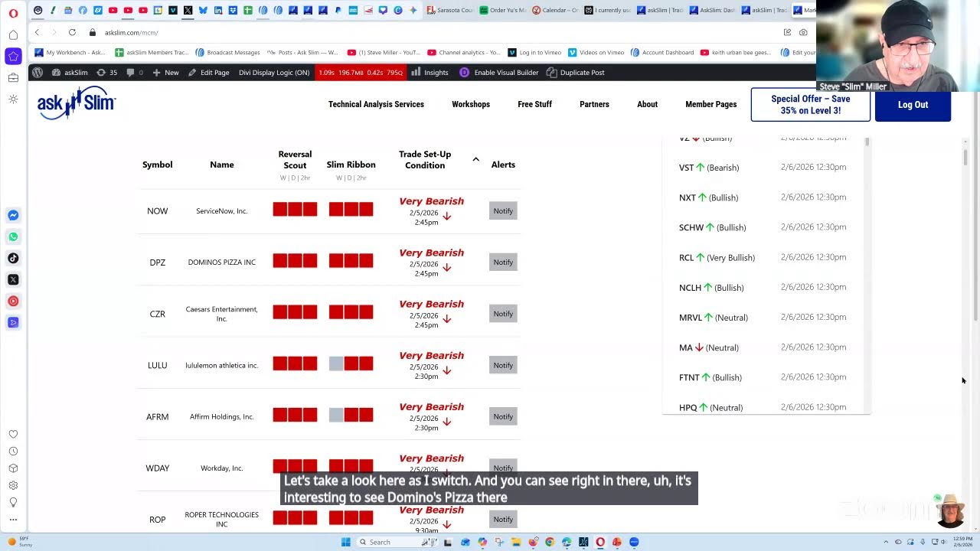Open Divi Display Logic (ON) item
Screen dimensions: 980x551
(x=274, y=73)
